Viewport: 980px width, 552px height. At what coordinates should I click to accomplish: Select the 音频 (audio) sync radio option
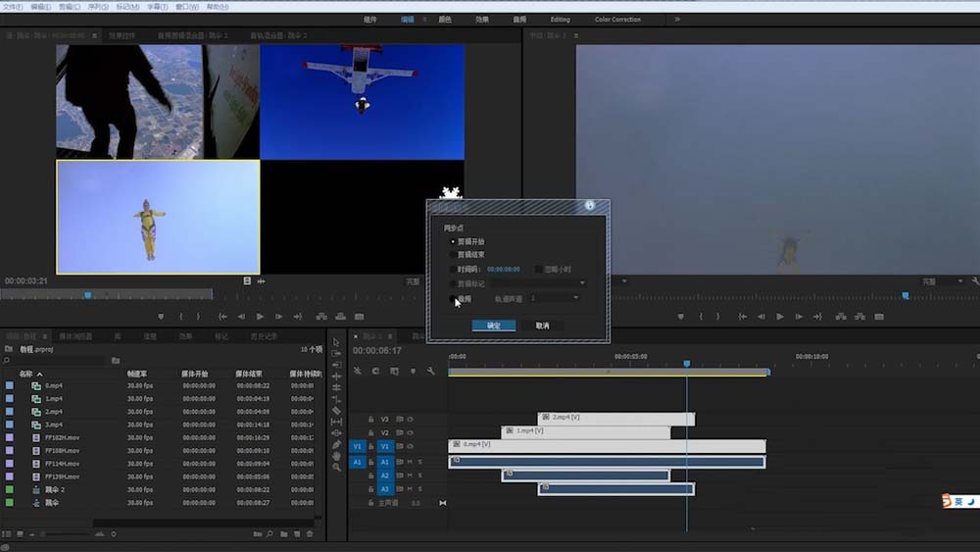point(453,298)
